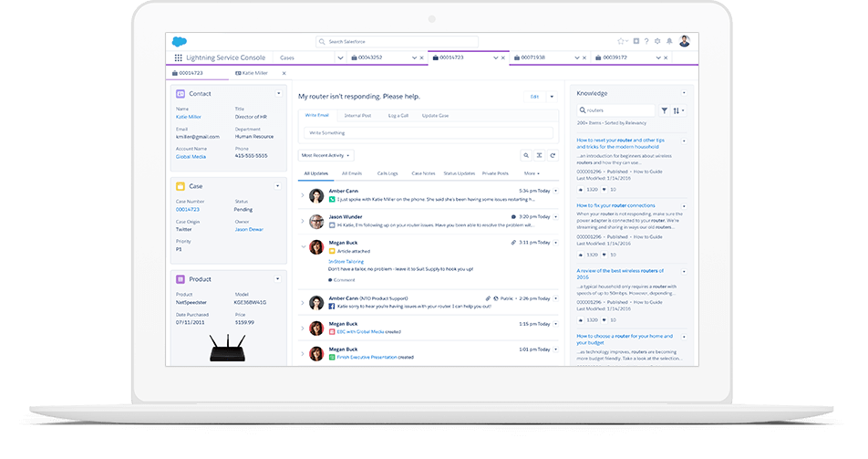This screenshot has height=459, width=868.
Task: Open the Product panel dropdown menu
Action: pyautogui.click(x=278, y=279)
